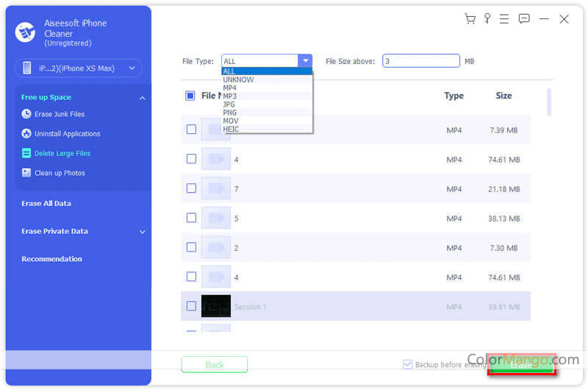Expand the Erase Private Data section

(142, 232)
